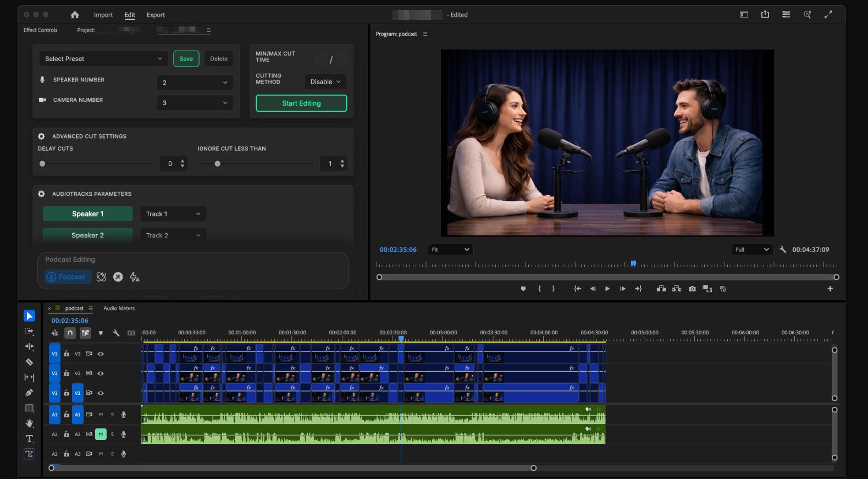868x479 pixels.
Task: Click the Delay Cuts slider handle
Action: pyautogui.click(x=42, y=164)
